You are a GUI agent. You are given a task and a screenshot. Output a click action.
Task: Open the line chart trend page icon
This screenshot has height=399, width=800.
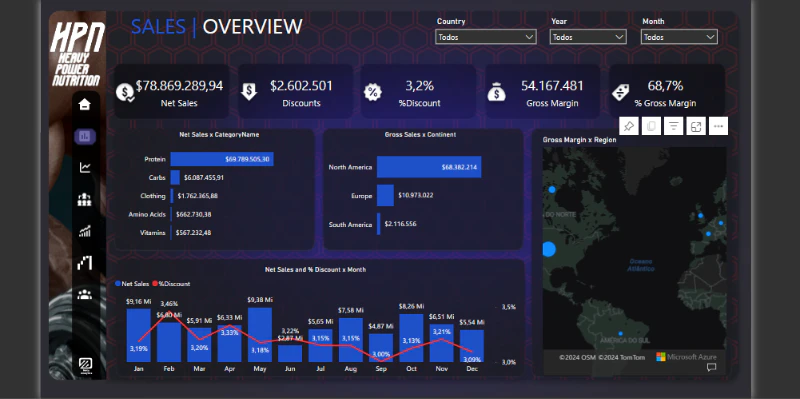[x=85, y=167]
